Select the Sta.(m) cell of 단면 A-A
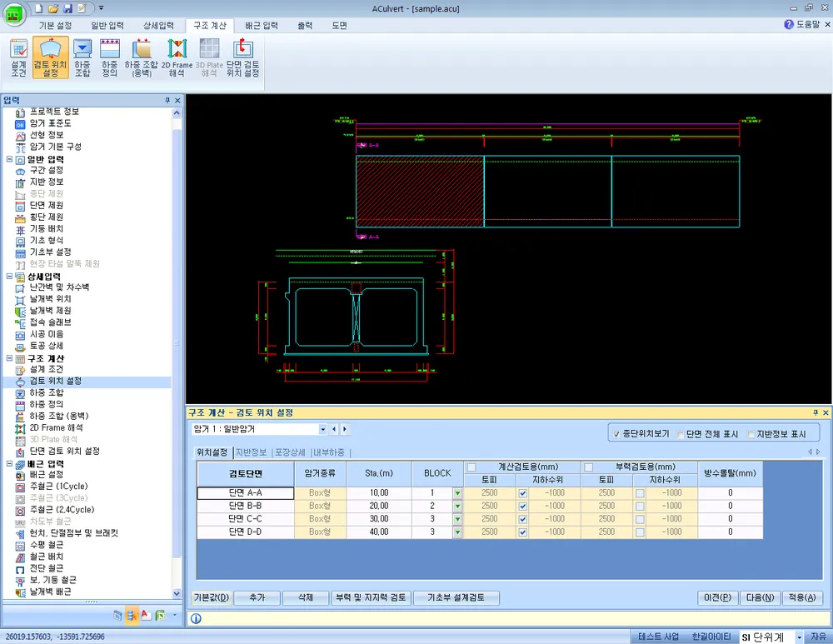The width and height of the screenshot is (833, 644). [379, 493]
